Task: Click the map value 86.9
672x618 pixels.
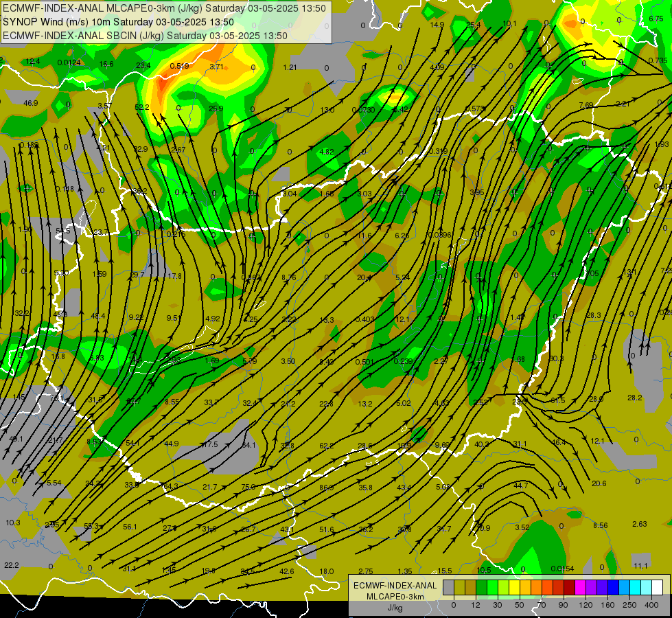Action: coord(327,488)
